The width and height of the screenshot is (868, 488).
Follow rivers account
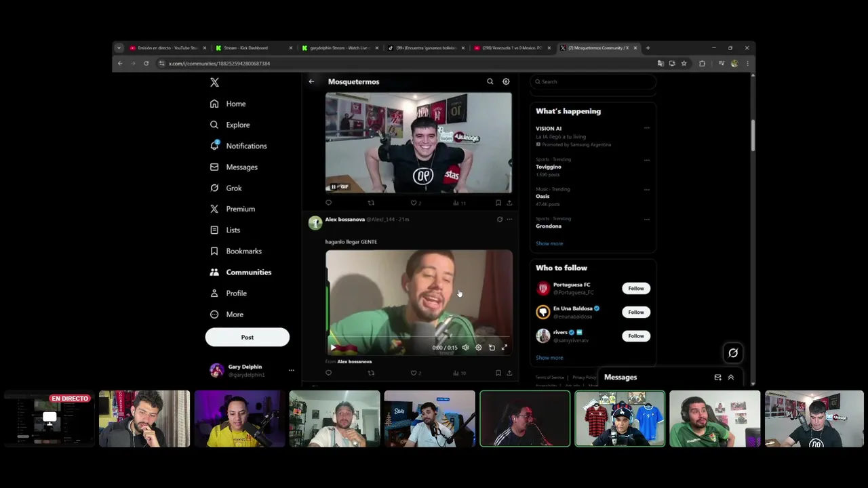[636, 335]
